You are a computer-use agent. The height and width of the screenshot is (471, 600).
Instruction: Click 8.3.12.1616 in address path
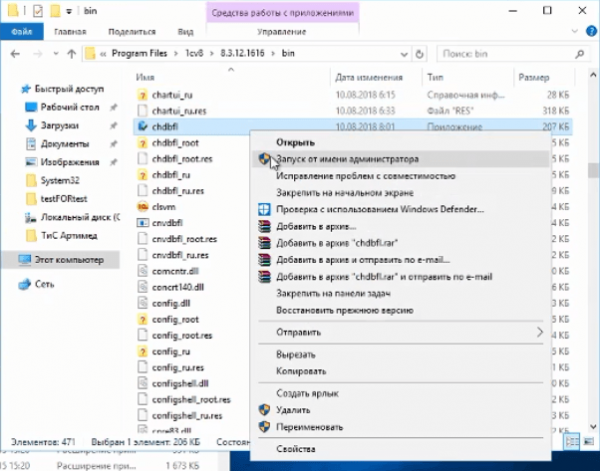[x=242, y=53]
